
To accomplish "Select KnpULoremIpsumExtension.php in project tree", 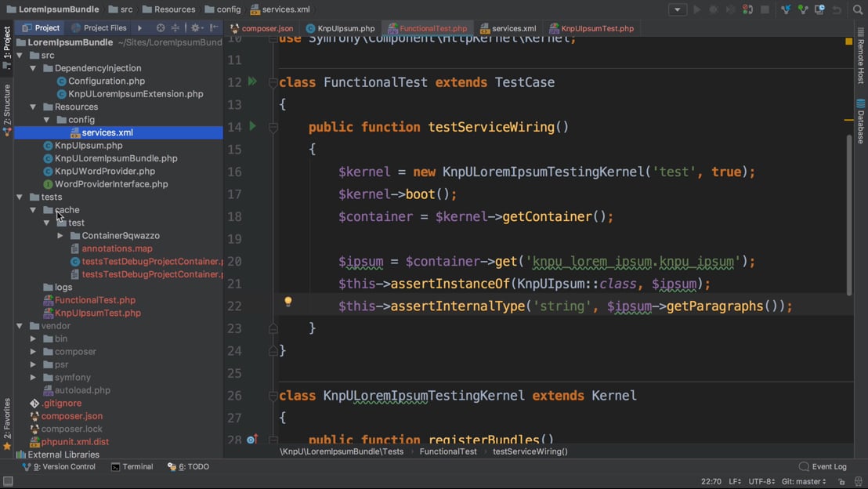I will pyautogui.click(x=136, y=94).
